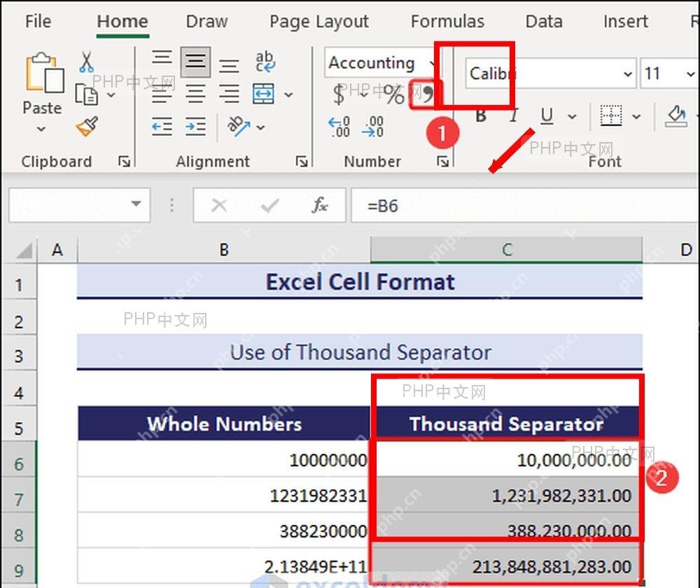Viewport: 700px width, 588px height.
Task: Open Underline style dropdown arrow
Action: [x=573, y=117]
